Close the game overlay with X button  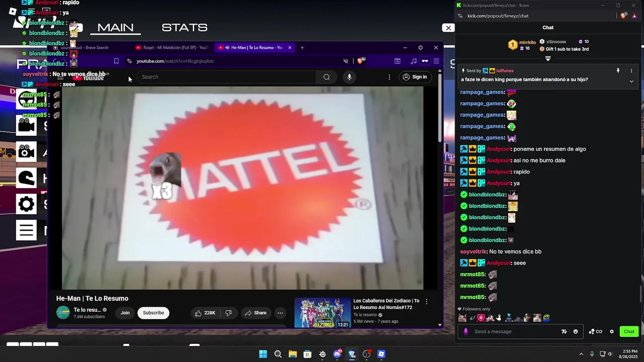[448, 28]
